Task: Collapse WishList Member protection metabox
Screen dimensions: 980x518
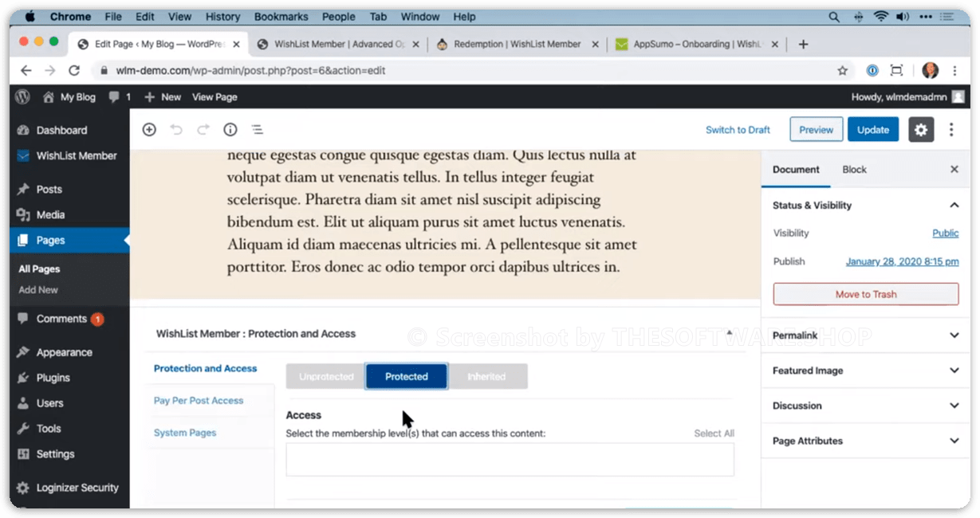Action: click(730, 332)
